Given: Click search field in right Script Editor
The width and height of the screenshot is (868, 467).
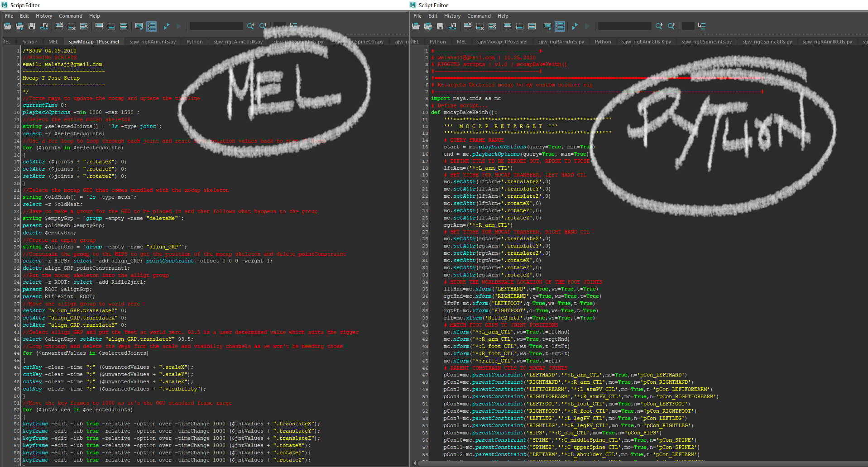Looking at the screenshot, I should [624, 26].
